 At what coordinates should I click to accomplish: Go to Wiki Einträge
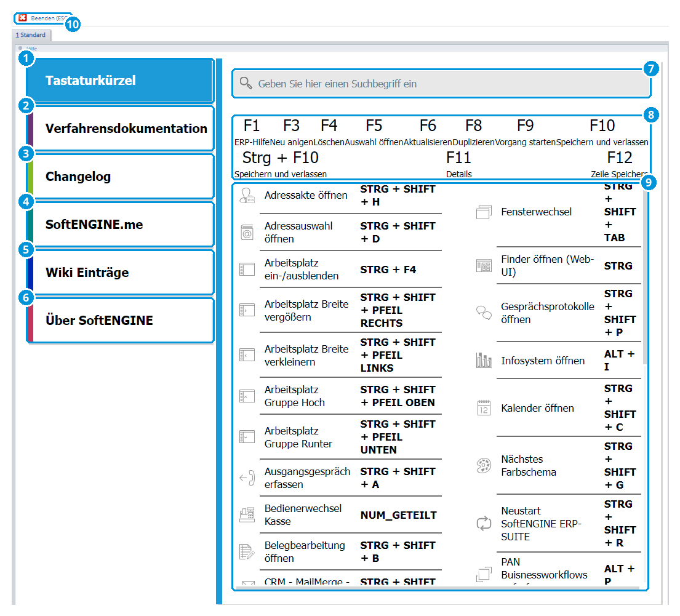click(120, 273)
